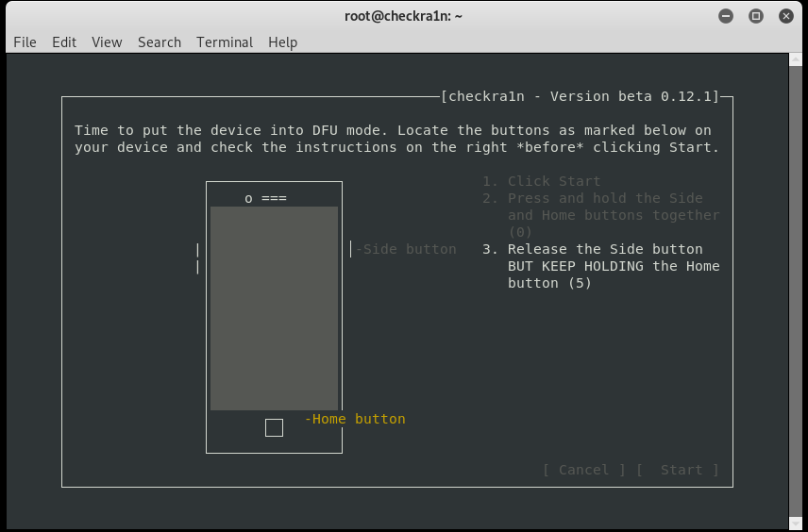The width and height of the screenshot is (808, 532).
Task: Maximize the terminal window
Action: (756, 16)
